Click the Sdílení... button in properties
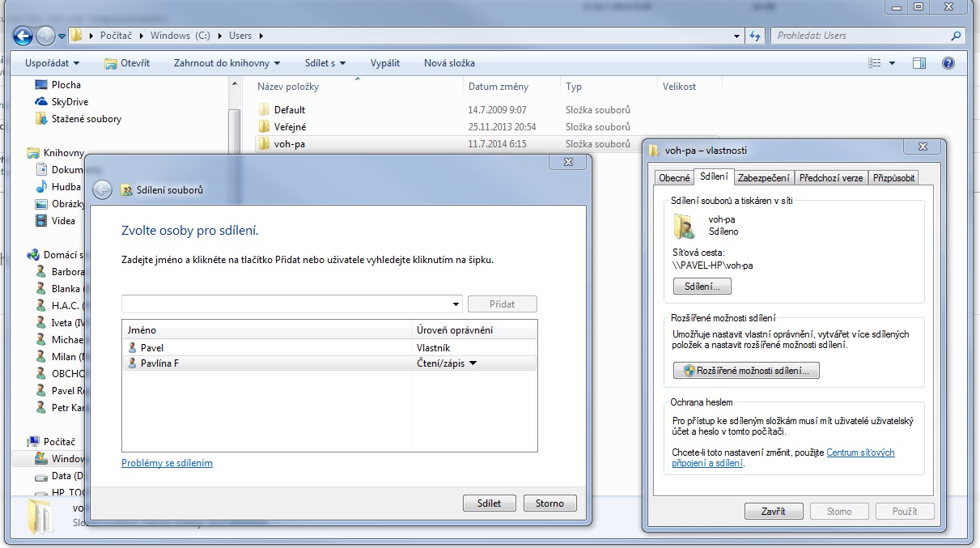This screenshot has width=980, height=548. pos(702,287)
